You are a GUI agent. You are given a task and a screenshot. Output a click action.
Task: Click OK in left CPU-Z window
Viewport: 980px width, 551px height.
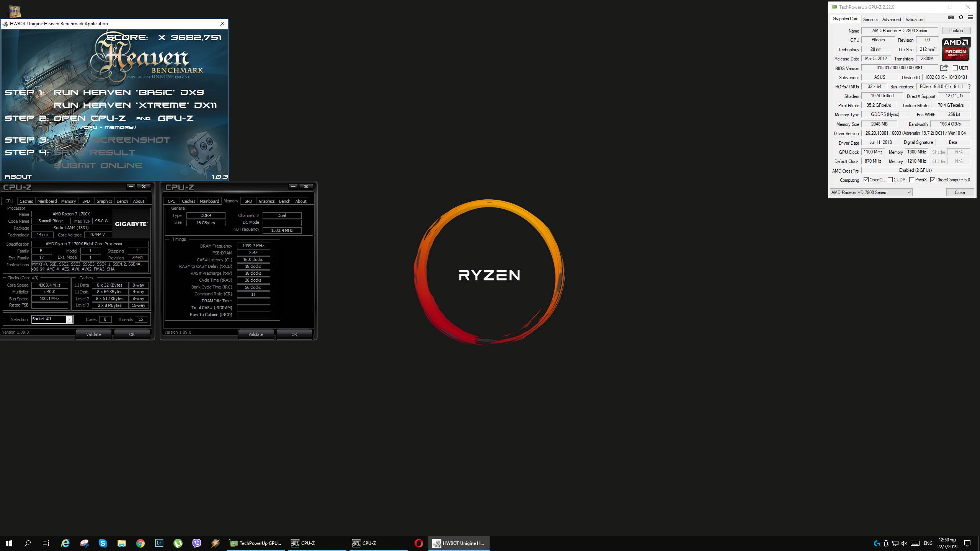coord(132,334)
